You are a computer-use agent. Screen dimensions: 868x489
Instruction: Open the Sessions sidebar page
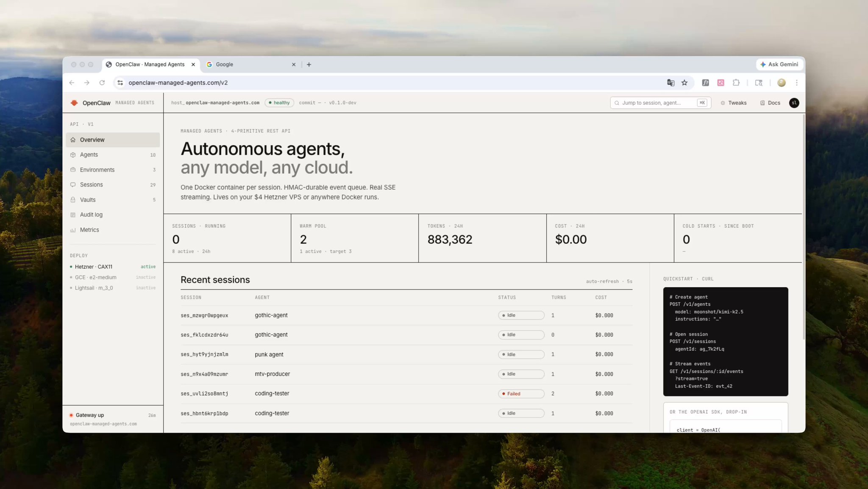coord(113,184)
